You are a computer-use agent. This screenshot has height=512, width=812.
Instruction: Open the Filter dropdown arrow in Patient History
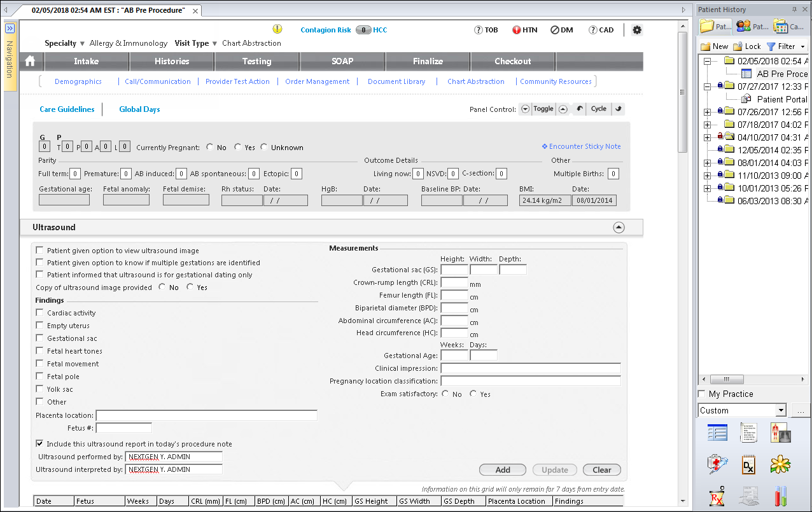tap(802, 46)
